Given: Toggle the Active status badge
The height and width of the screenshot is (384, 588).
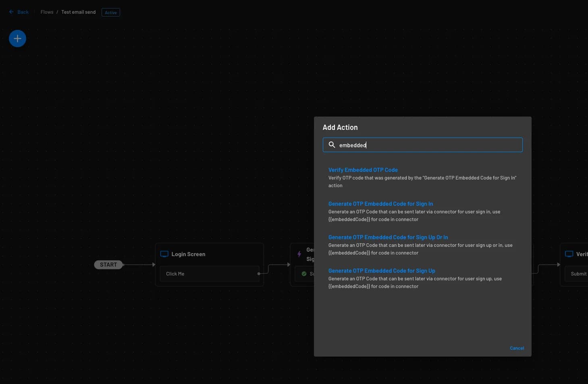Looking at the screenshot, I should tap(110, 12).
